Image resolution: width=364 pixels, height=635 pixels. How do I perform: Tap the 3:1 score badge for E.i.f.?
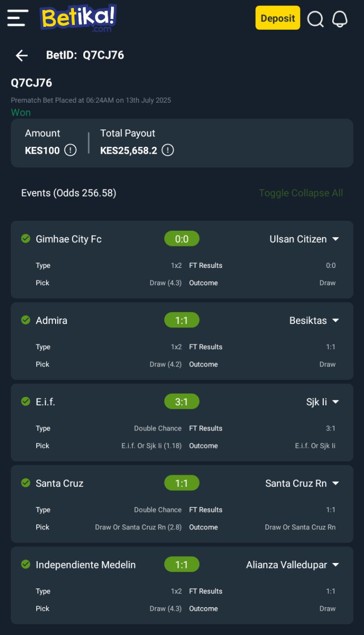pyautogui.click(x=182, y=401)
